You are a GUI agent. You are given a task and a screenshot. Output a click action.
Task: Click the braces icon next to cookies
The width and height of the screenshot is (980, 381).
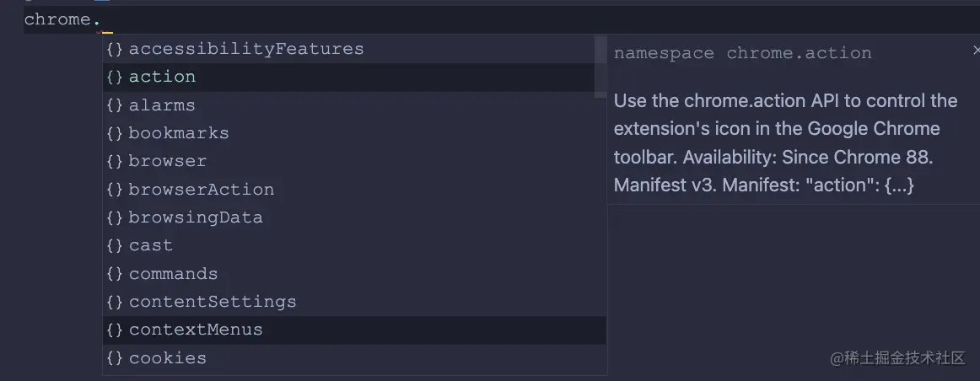pos(115,358)
